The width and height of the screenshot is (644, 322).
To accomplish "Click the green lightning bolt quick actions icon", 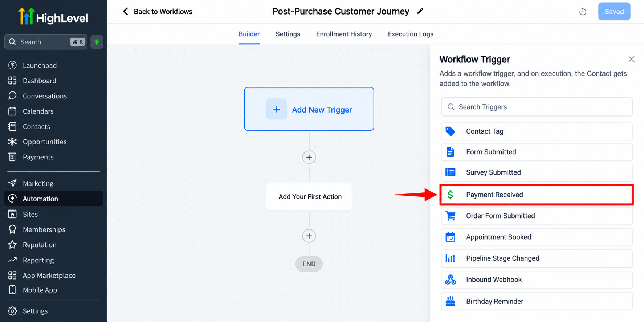I will click(x=97, y=42).
